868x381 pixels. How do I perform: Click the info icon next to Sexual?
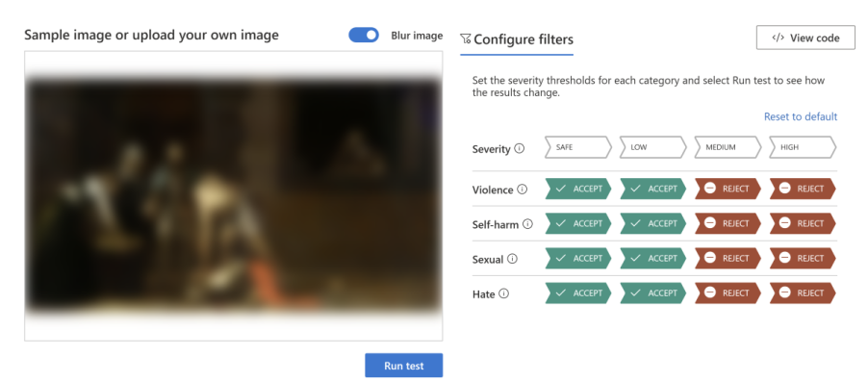tap(513, 259)
